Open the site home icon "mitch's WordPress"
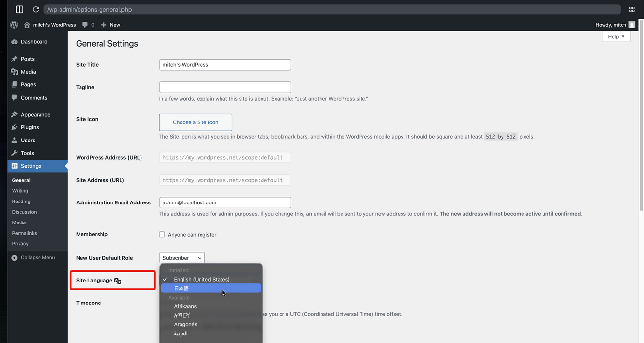 [27, 25]
